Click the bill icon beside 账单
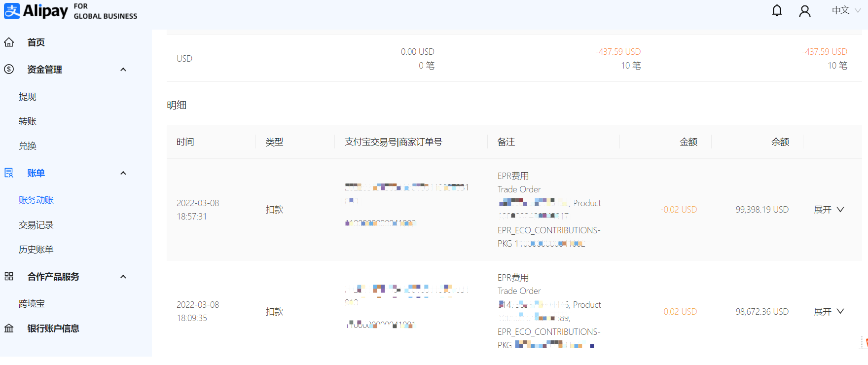The image size is (868, 365). [x=9, y=173]
